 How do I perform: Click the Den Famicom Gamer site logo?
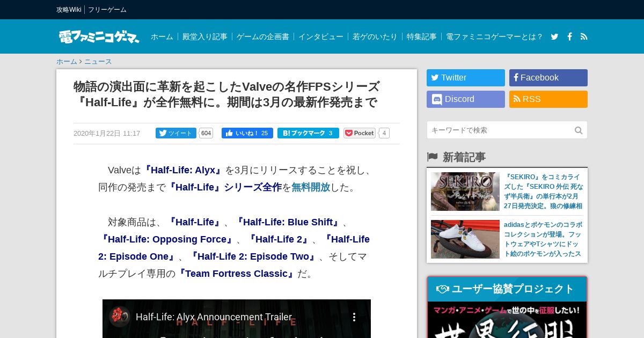(x=99, y=36)
